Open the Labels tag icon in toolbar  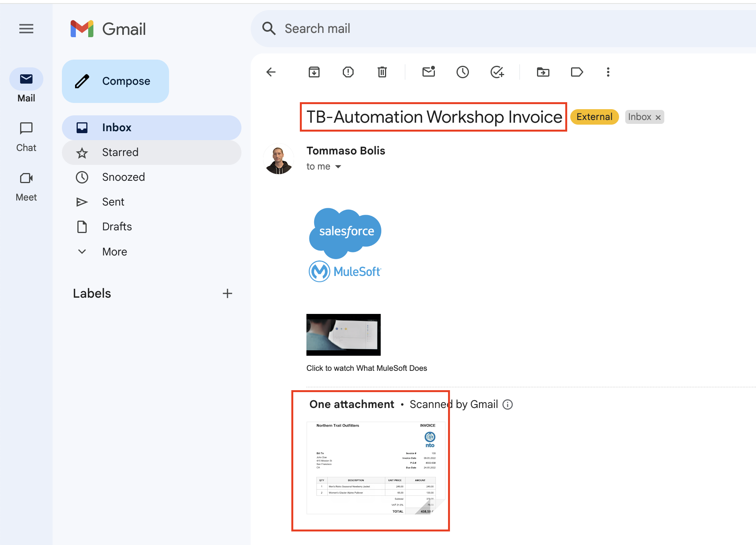point(577,72)
